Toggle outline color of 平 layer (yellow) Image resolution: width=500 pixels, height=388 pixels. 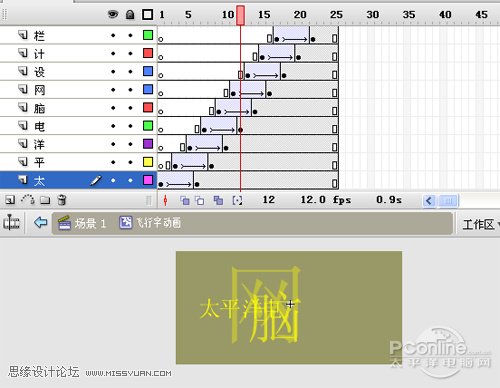[148, 162]
